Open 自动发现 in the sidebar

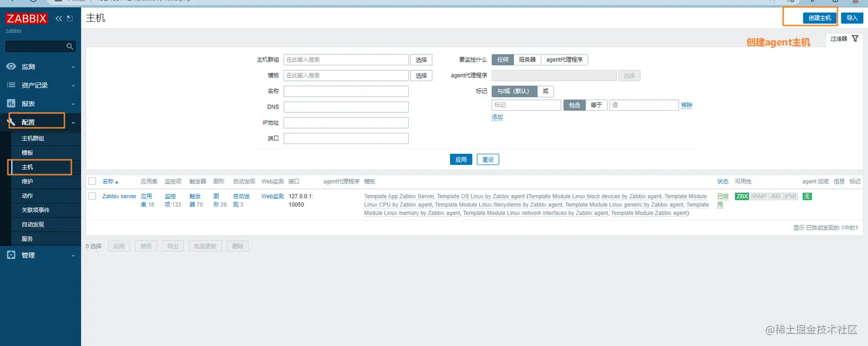point(33,224)
